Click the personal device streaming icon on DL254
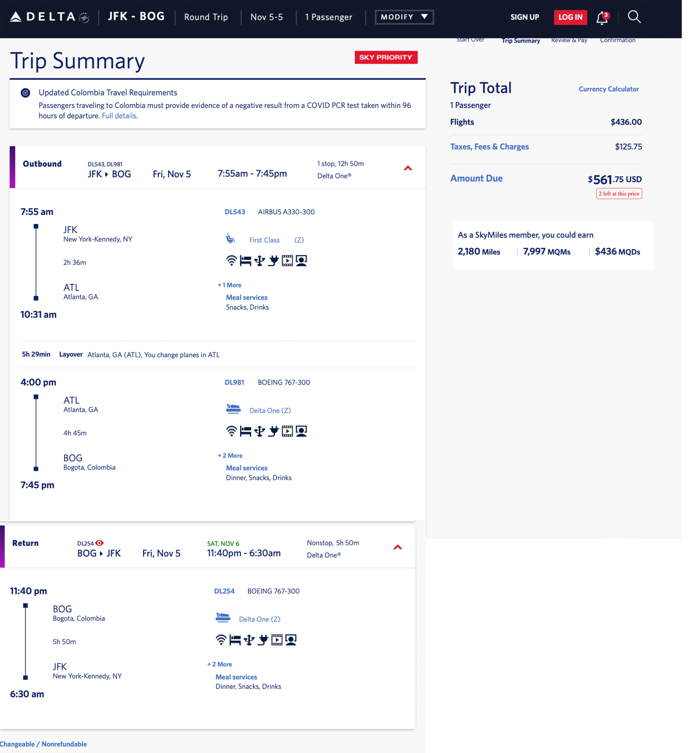This screenshot has height=753, width=700. click(290, 640)
